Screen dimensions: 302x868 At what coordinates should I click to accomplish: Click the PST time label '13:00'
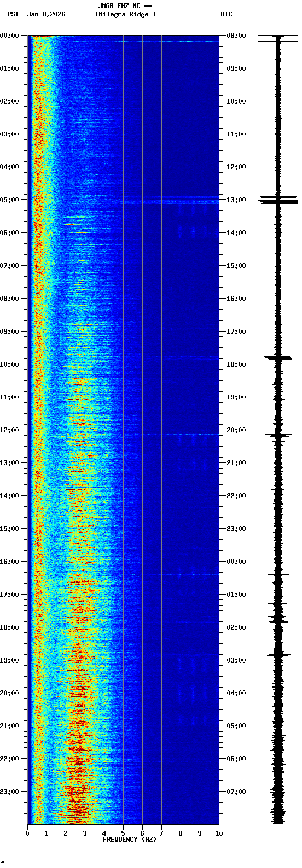[9, 463]
